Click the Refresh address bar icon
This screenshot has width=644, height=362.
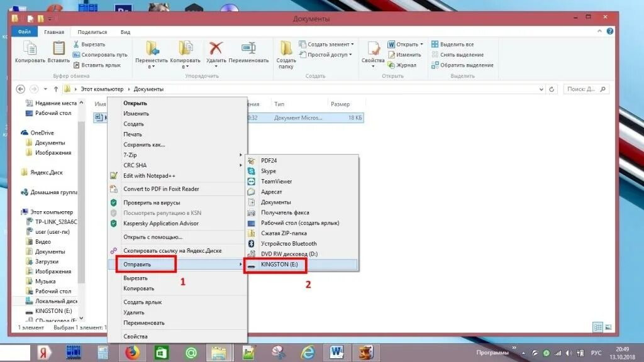pyautogui.click(x=552, y=89)
